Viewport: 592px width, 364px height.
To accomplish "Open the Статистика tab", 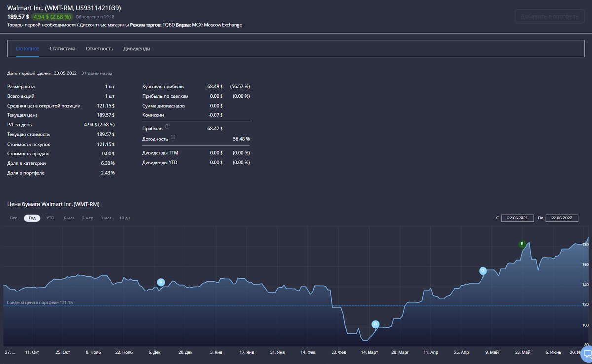I will pos(63,49).
